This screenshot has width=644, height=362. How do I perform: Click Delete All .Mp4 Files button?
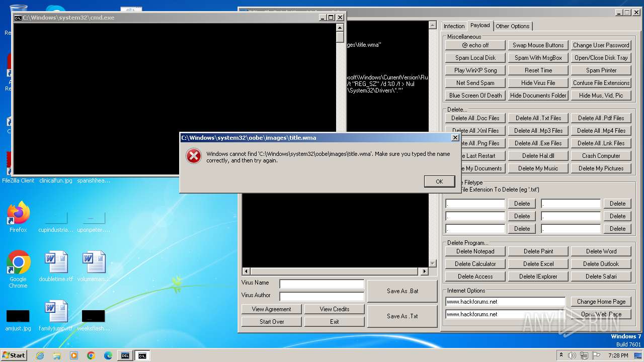tap(601, 131)
